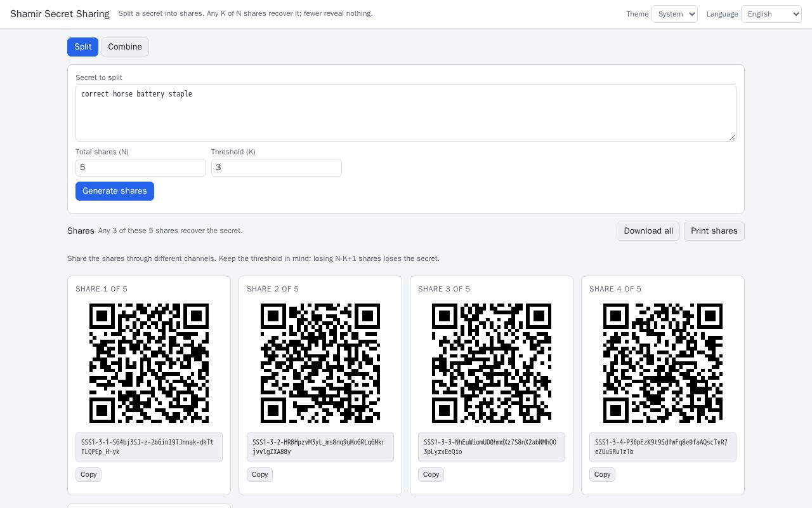This screenshot has height=508, width=812.
Task: Click the Shamir Secret Sharing title
Action: coord(60,14)
